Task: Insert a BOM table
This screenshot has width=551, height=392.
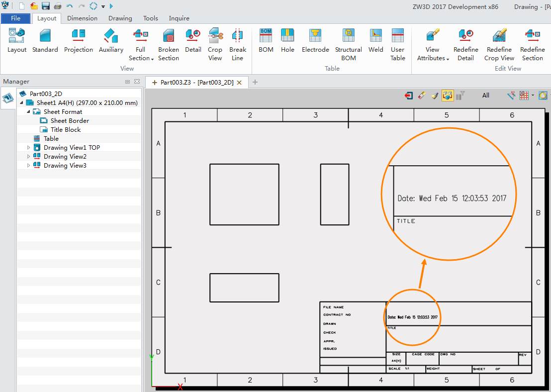Action: click(266, 36)
